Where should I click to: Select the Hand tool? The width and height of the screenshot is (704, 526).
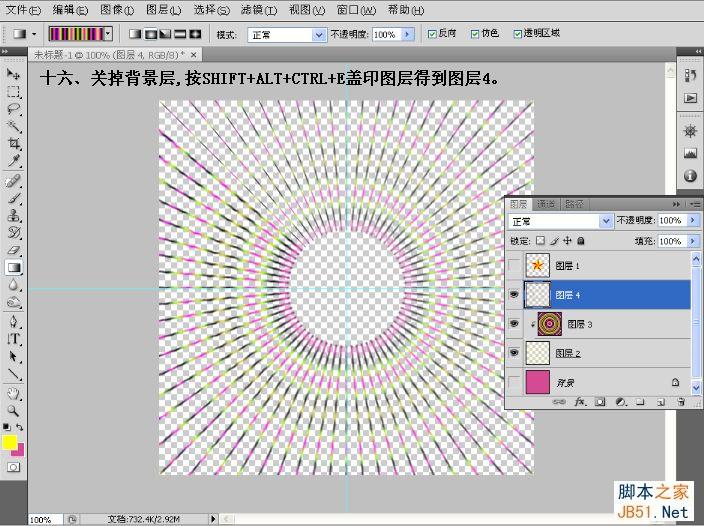[13, 394]
